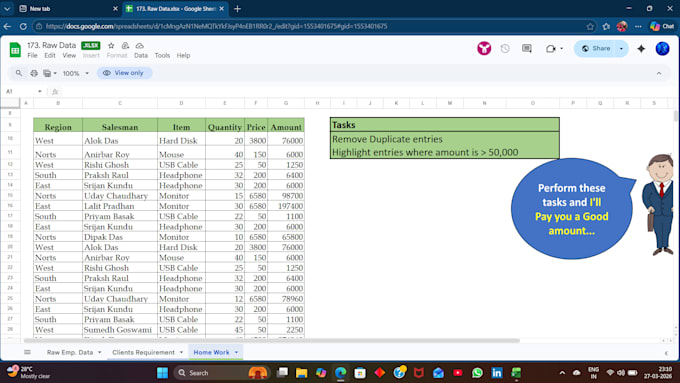
Task: Open Microsoft Edge on the taskbar
Action: click(x=340, y=373)
